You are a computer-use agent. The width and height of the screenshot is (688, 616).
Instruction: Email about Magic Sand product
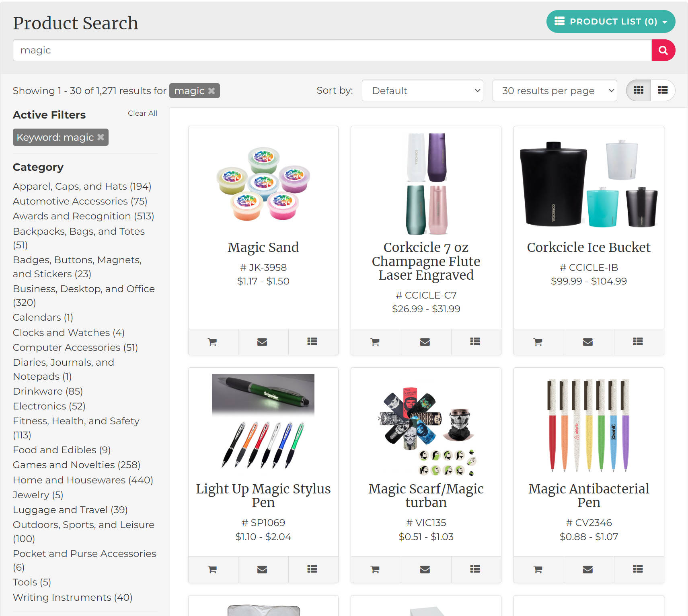coord(263,342)
